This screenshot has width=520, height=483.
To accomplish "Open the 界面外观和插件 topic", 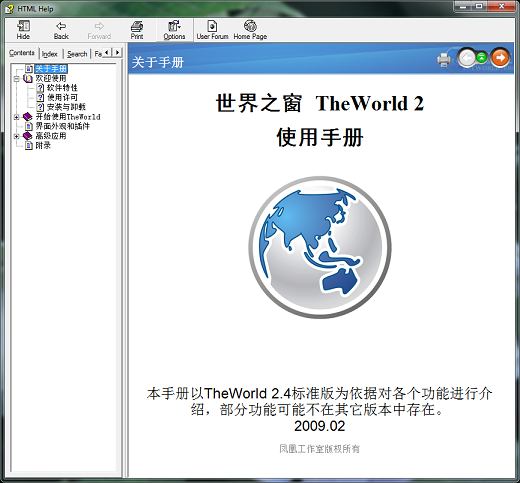I will (63, 126).
